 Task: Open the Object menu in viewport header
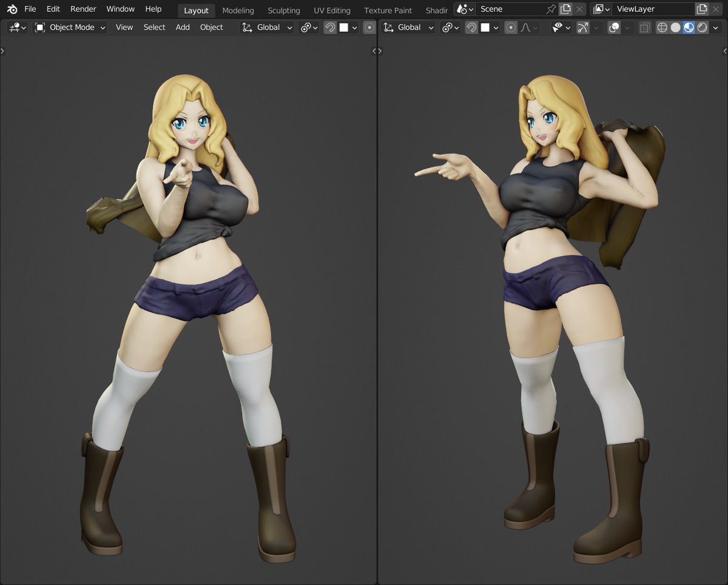click(x=212, y=27)
